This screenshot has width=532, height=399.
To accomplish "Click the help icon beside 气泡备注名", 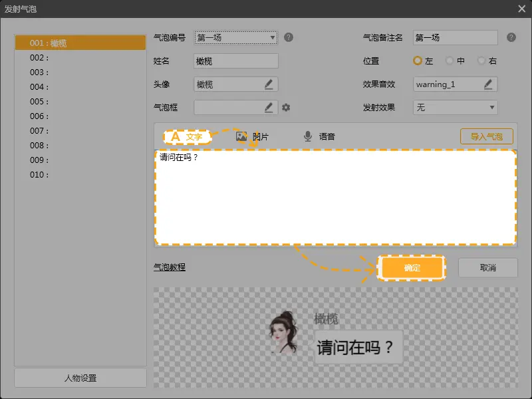I will pos(511,37).
